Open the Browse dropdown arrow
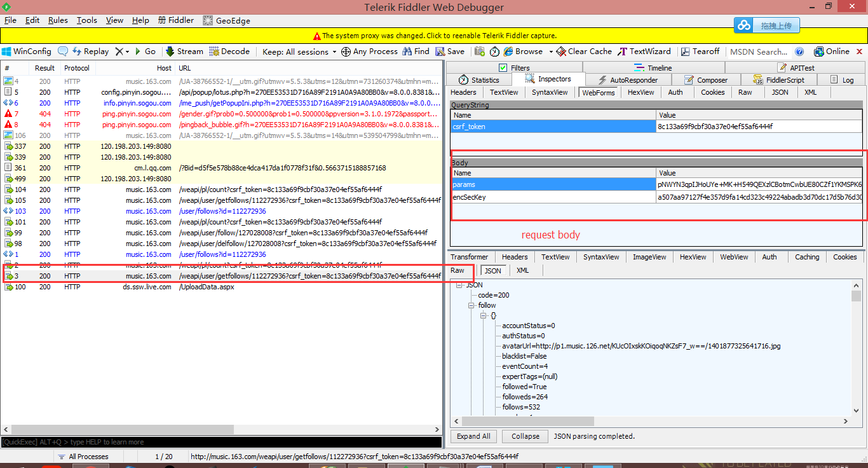Screen dimensions: 868x468 pos(550,52)
